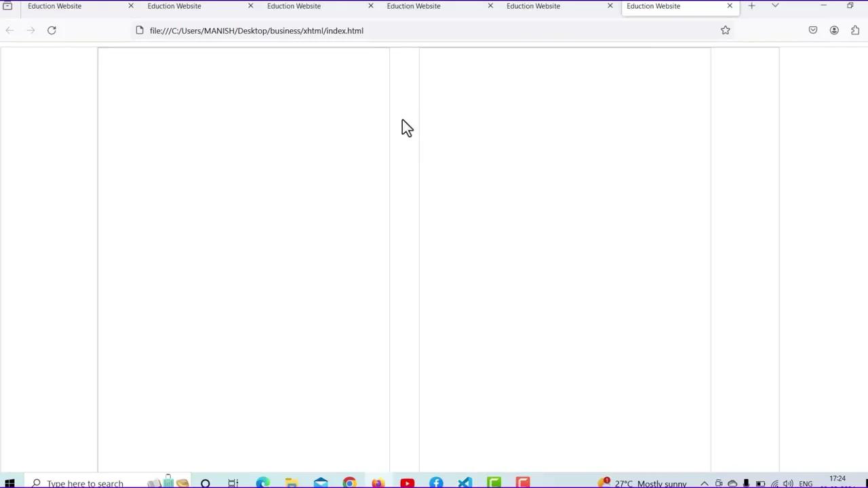The image size is (868, 488).
Task: Reload the current page
Action: coord(52,30)
